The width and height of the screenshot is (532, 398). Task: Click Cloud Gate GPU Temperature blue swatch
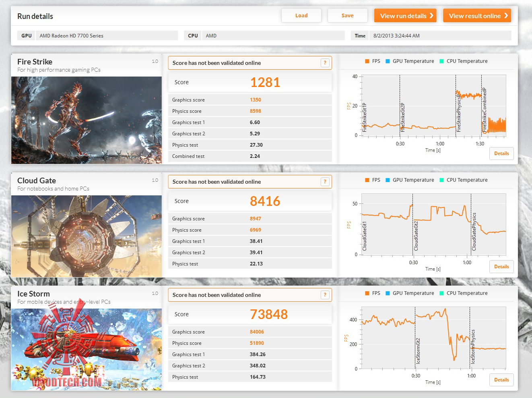(x=388, y=180)
